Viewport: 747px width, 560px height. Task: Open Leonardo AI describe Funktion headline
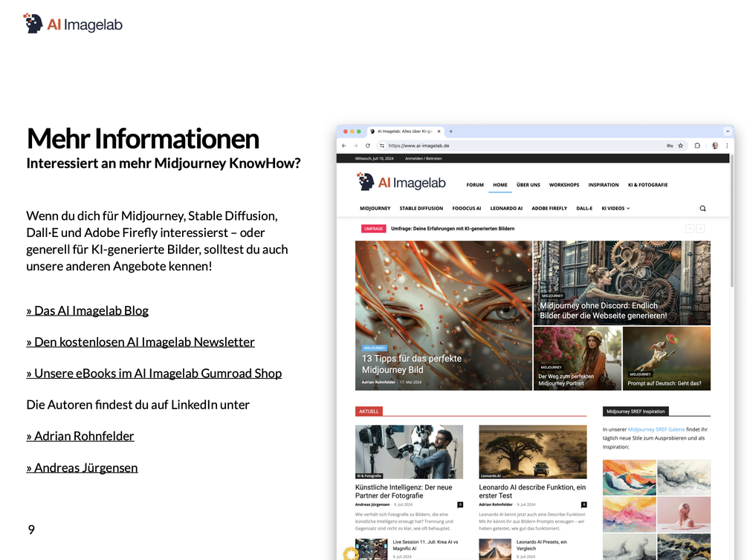[x=532, y=492]
